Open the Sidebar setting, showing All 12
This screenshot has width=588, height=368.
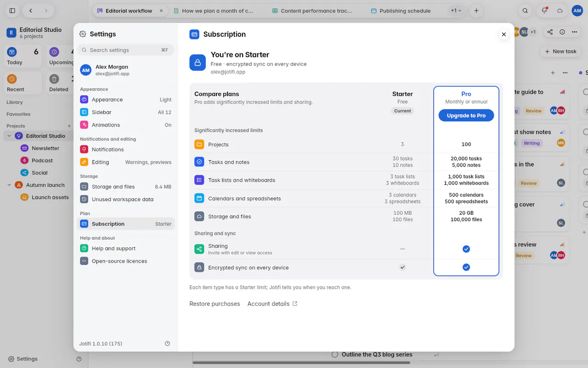125,112
